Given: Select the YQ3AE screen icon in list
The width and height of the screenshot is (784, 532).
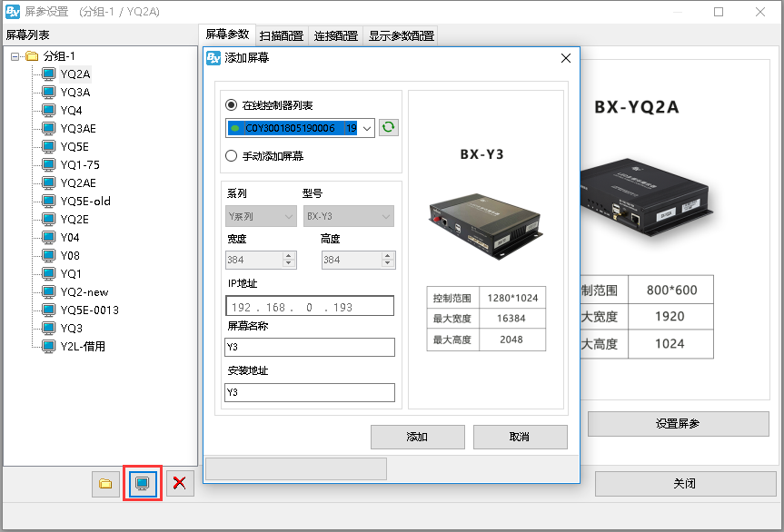Looking at the screenshot, I should click(49, 128).
